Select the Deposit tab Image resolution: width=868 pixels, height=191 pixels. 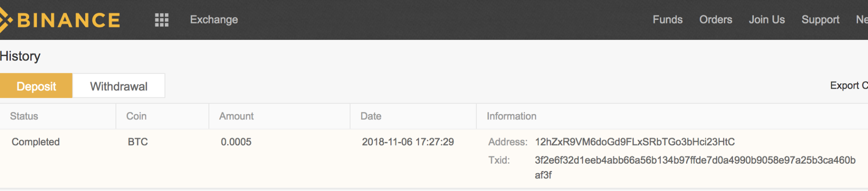(36, 86)
